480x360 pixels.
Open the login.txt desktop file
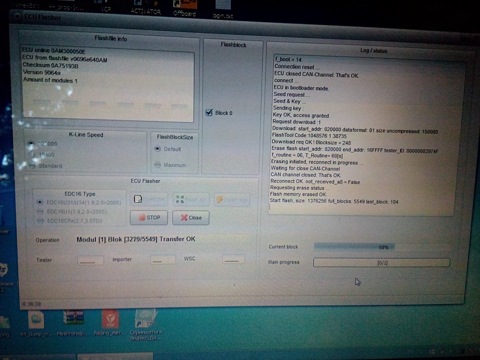[x=223, y=9]
